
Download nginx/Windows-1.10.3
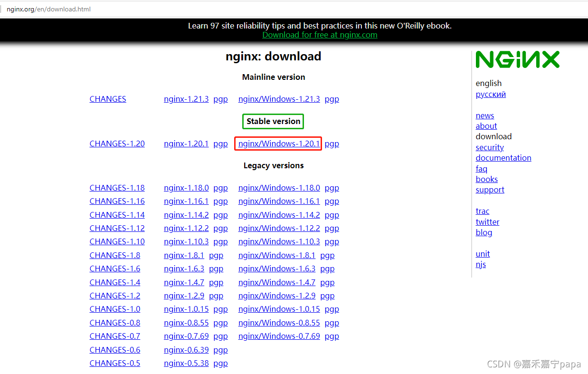[279, 241]
